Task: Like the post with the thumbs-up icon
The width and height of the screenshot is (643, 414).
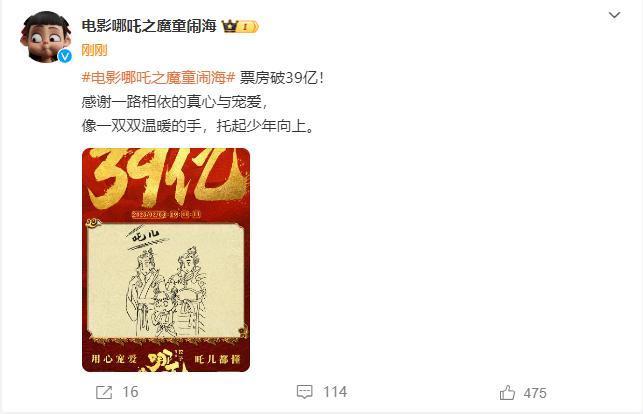Action: tap(507, 392)
